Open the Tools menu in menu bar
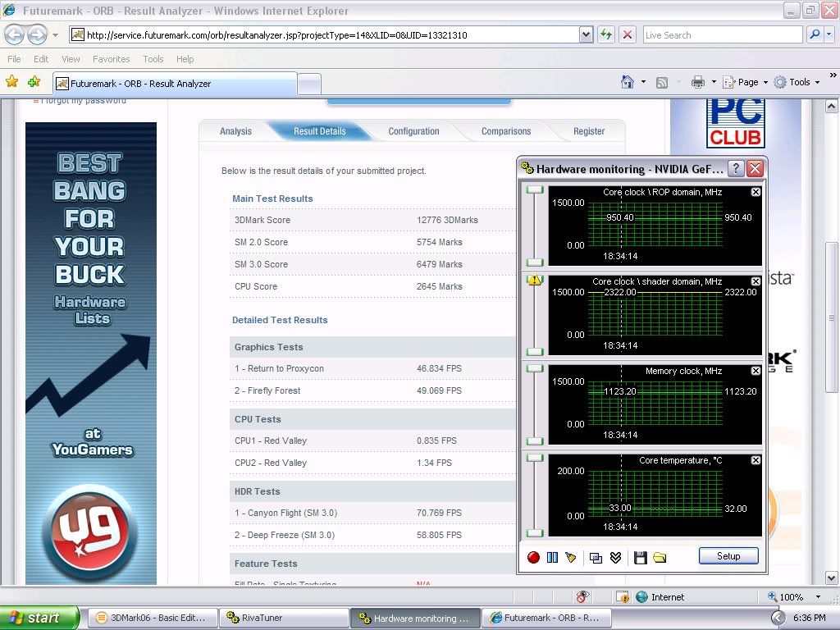The width and height of the screenshot is (840, 630). click(x=153, y=59)
